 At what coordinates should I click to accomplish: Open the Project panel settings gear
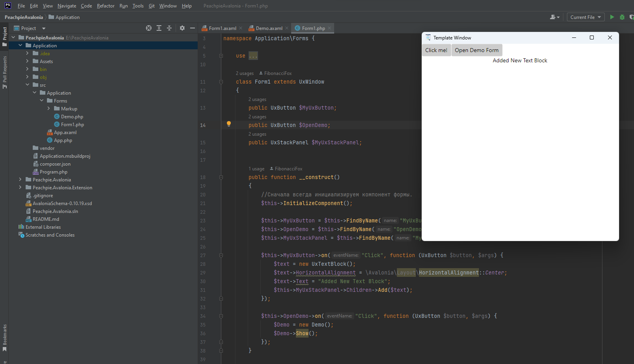pos(182,28)
